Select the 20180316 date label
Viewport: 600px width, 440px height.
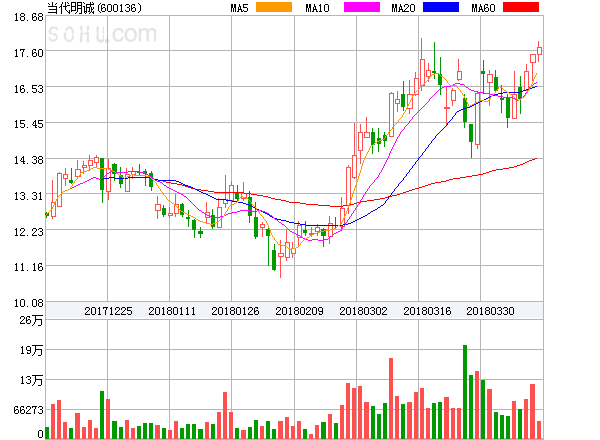coord(427,311)
